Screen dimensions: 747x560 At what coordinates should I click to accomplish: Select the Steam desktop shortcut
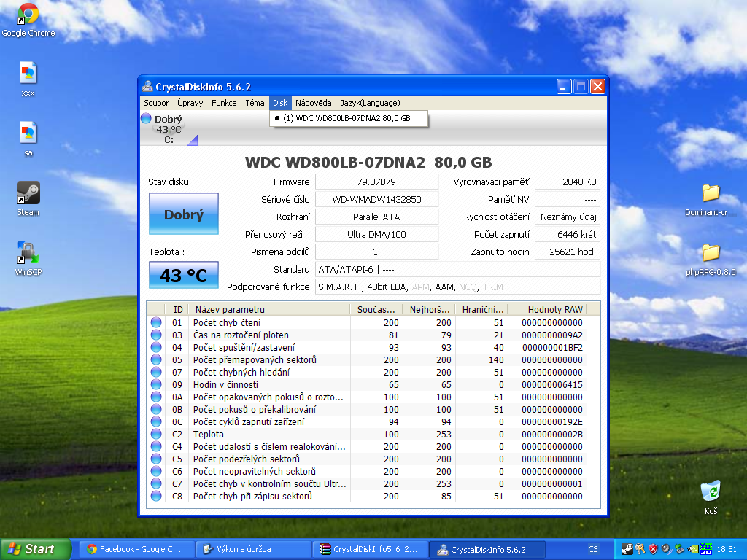(x=28, y=199)
